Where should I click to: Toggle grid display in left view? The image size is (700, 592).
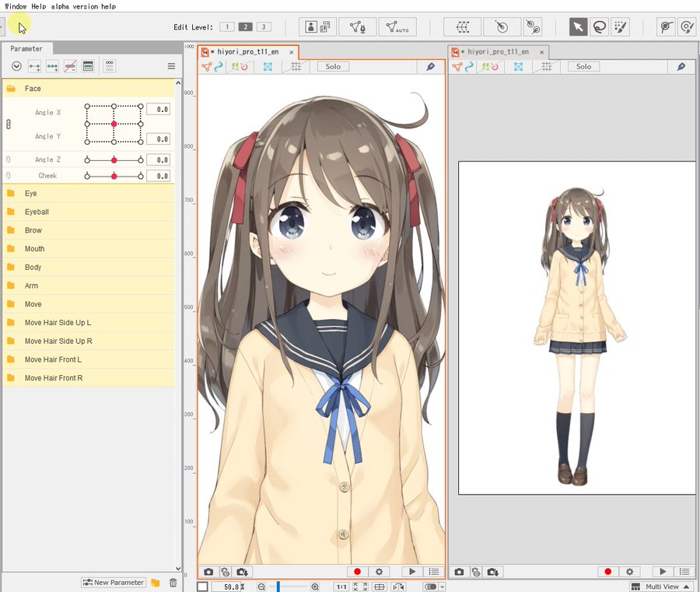(x=296, y=67)
